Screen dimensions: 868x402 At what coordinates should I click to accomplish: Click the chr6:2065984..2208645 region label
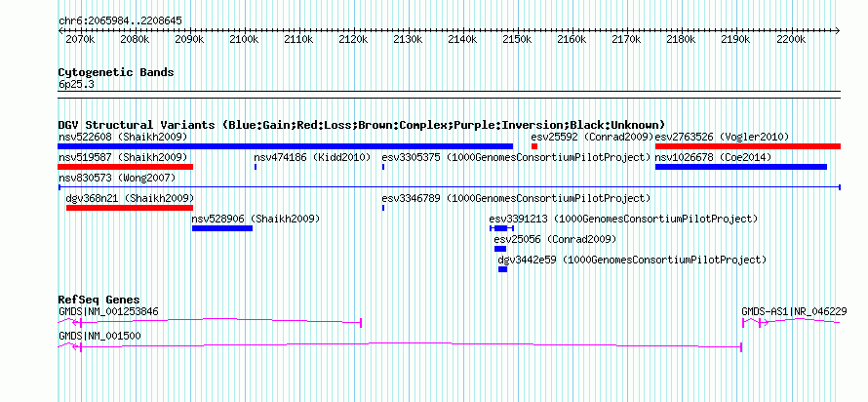(x=120, y=21)
